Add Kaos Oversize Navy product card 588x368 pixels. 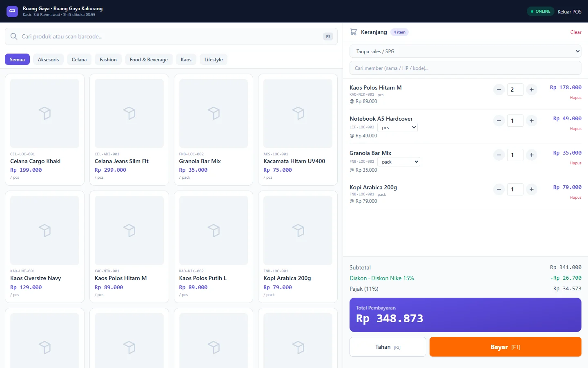45,247
